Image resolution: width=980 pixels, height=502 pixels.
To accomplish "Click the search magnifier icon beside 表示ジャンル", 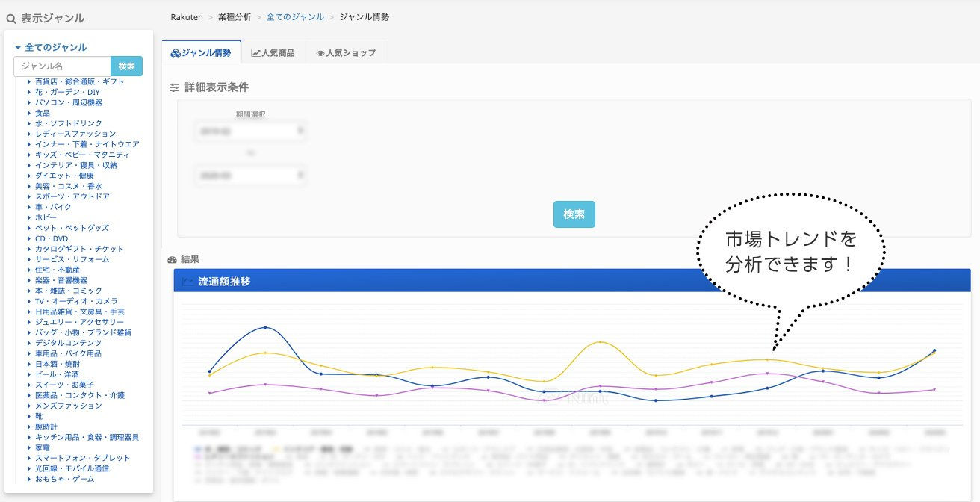I will [x=11, y=19].
